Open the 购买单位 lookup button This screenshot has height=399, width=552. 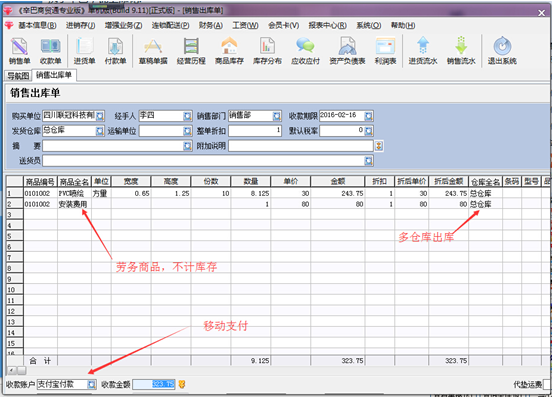pyautogui.click(x=100, y=116)
